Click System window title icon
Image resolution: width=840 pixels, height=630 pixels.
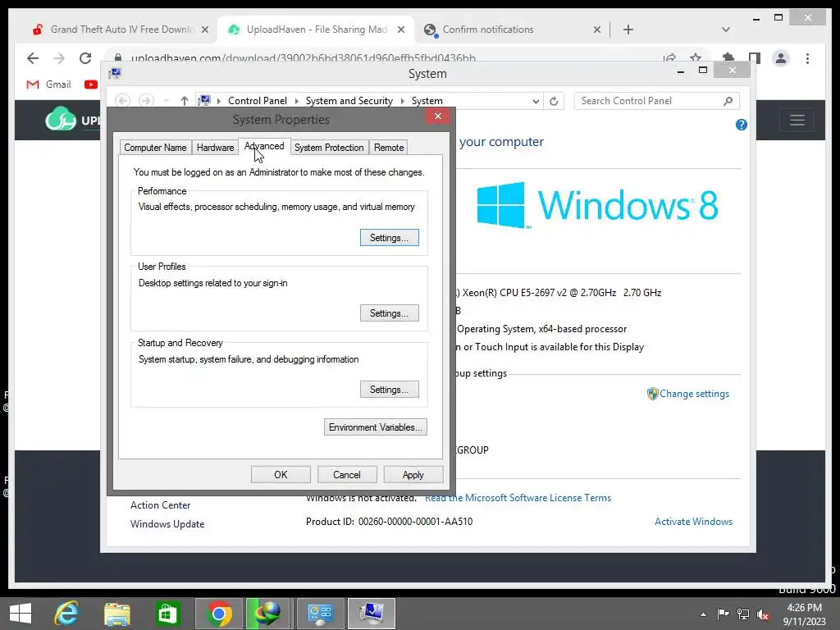coord(115,73)
